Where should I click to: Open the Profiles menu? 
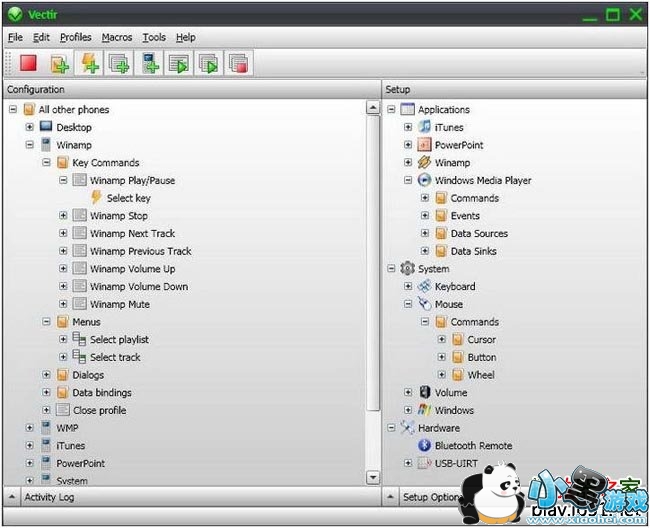tap(75, 37)
